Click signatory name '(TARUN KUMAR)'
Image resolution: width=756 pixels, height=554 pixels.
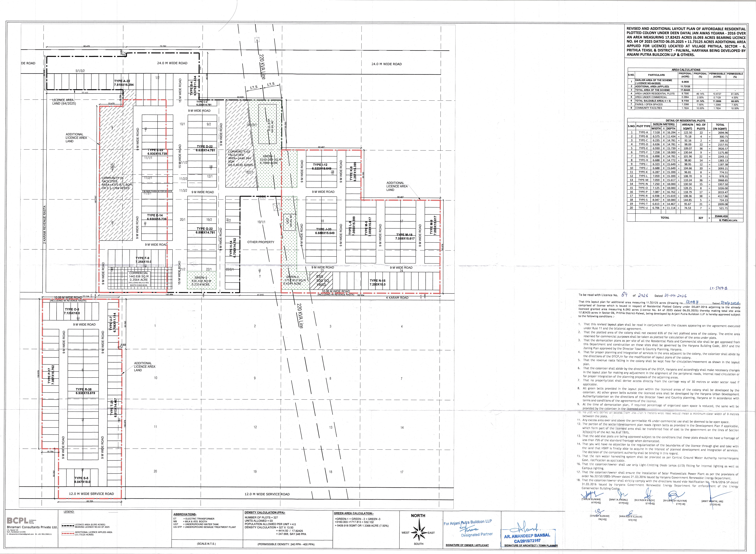tap(591, 499)
